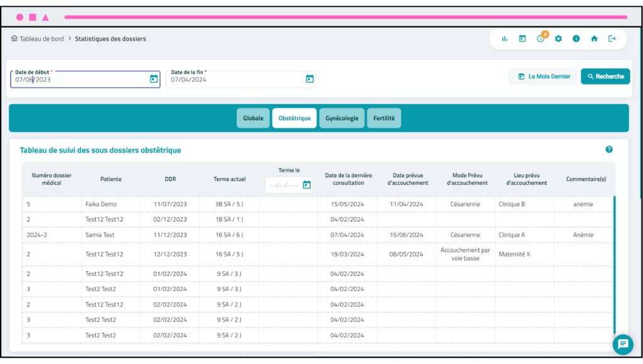This screenshot has height=364, width=643.
Task: Click the Terme actuel column header
Action: tap(230, 179)
